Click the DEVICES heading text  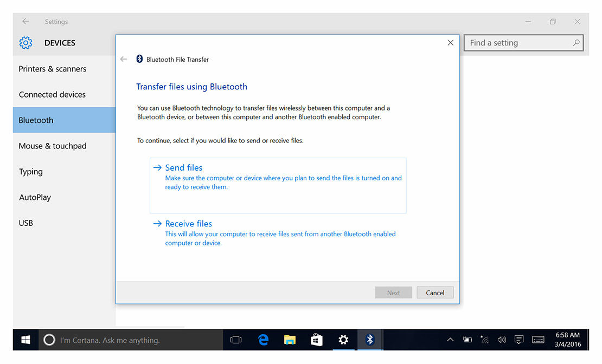(x=60, y=43)
